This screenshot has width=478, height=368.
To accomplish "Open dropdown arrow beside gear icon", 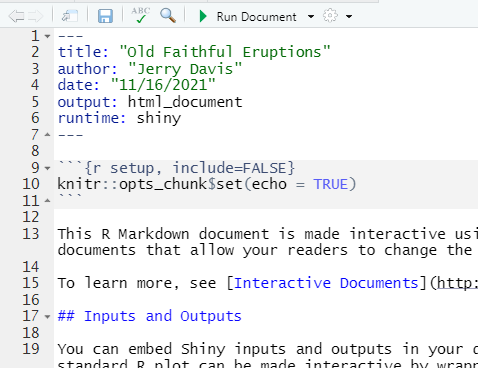I will pos(349,16).
